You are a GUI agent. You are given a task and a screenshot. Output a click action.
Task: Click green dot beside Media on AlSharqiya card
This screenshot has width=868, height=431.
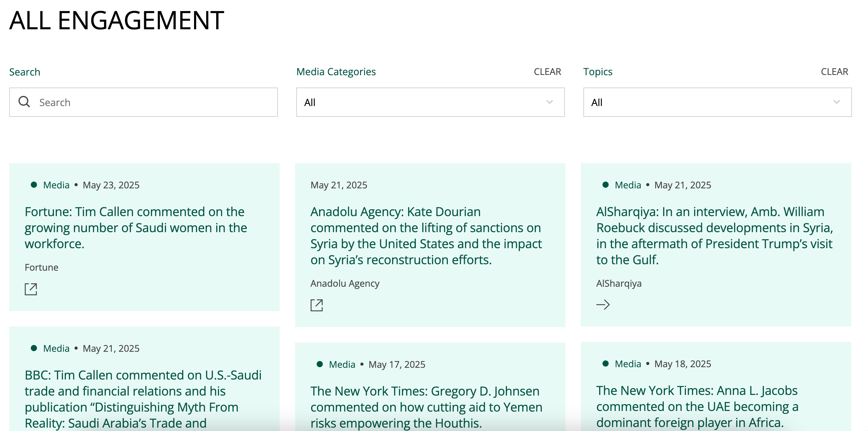[x=606, y=185]
